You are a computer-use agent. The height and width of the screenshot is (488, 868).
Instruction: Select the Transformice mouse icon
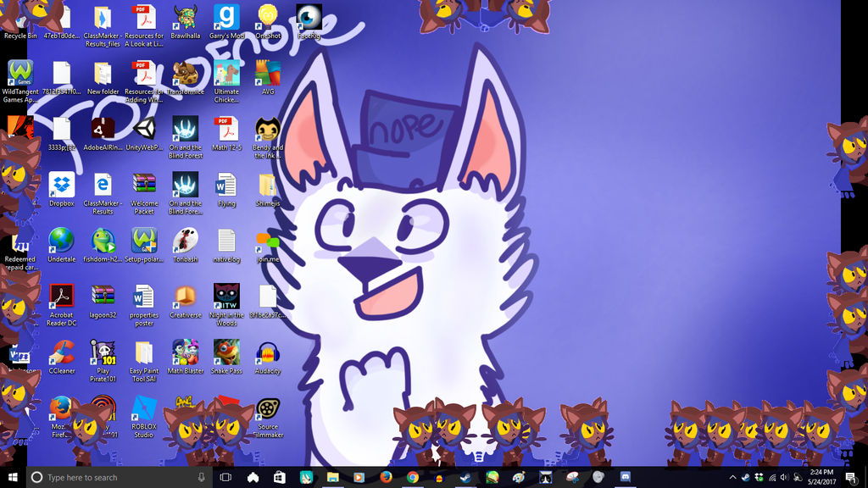186,78
